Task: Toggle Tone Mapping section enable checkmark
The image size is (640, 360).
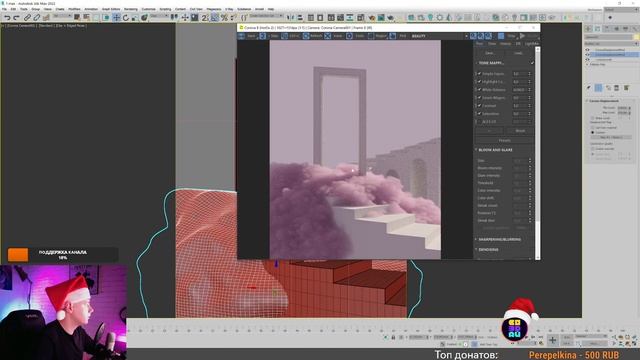Action: [532, 63]
